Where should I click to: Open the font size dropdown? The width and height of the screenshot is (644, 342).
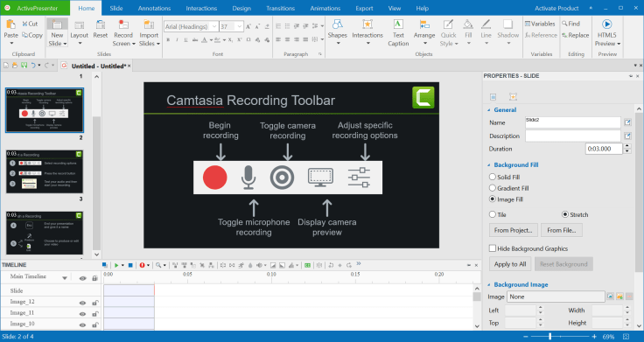240,27
